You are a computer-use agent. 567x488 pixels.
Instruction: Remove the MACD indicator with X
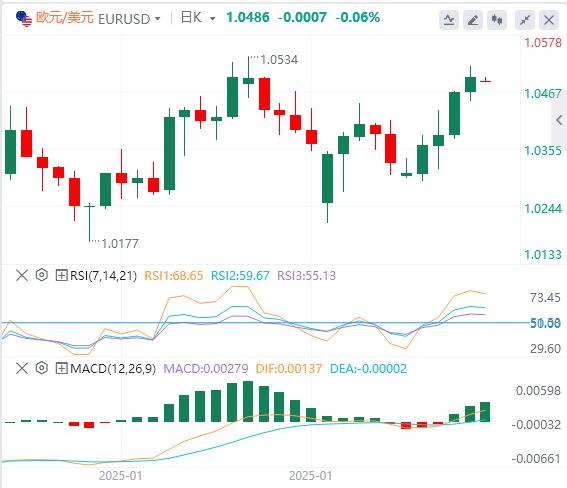tap(22, 369)
